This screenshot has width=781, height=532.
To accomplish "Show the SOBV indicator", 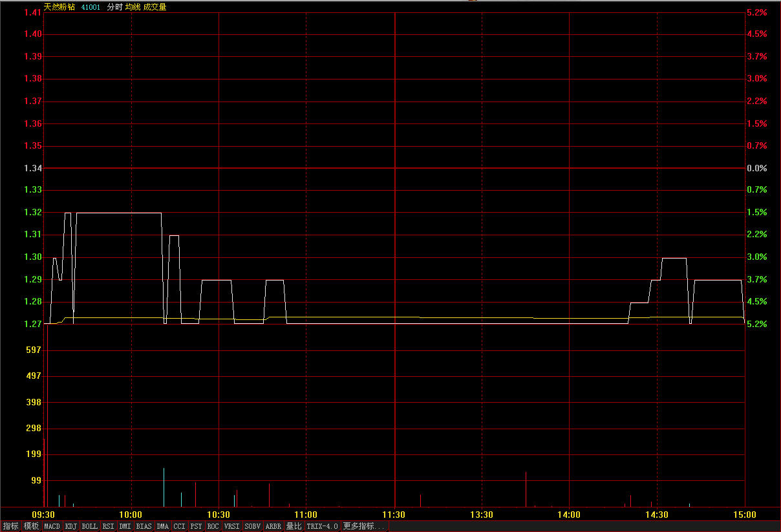I will click(253, 526).
